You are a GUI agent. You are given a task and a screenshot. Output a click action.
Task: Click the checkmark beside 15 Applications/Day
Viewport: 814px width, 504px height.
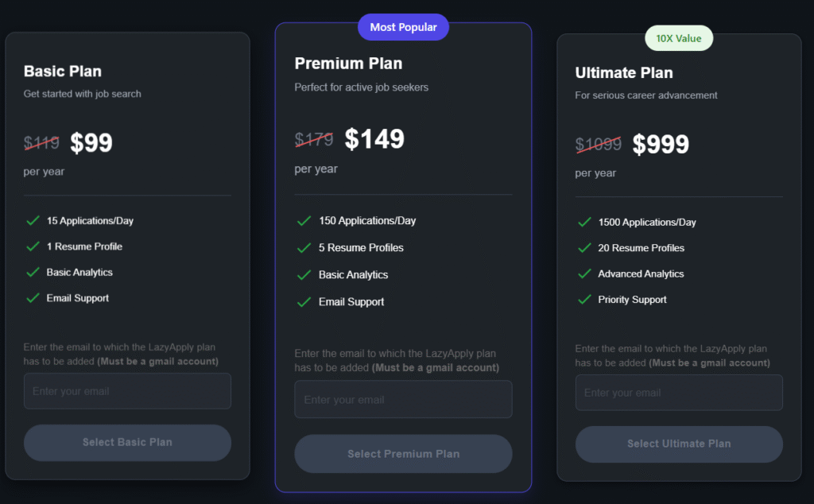click(x=31, y=221)
